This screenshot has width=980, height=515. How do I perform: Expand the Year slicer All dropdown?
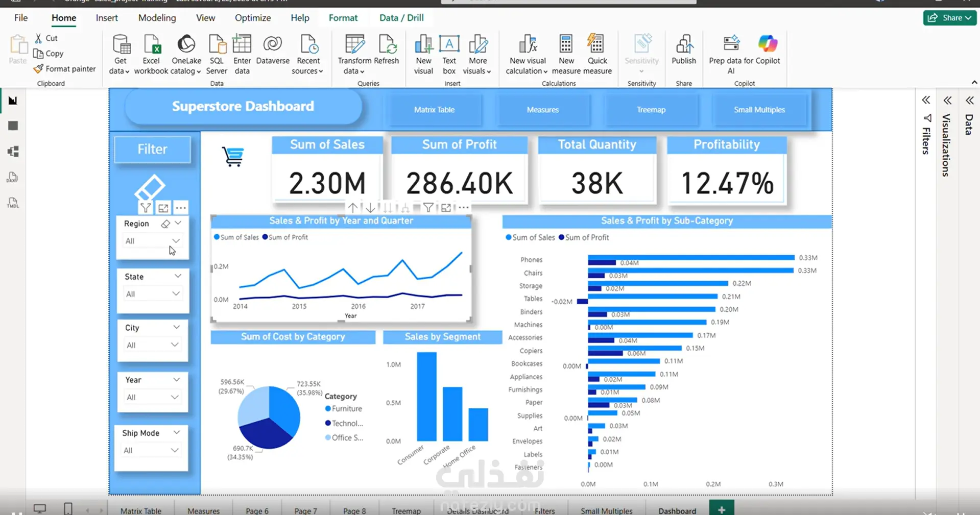[152, 397]
